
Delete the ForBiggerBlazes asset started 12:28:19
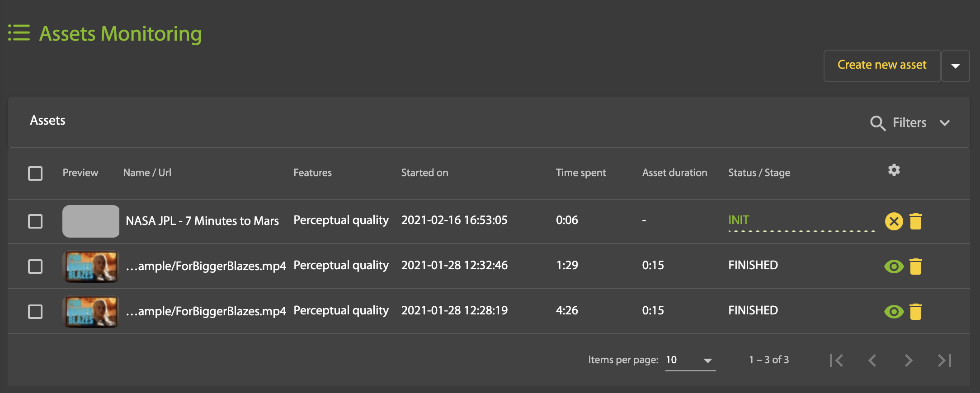tap(916, 312)
